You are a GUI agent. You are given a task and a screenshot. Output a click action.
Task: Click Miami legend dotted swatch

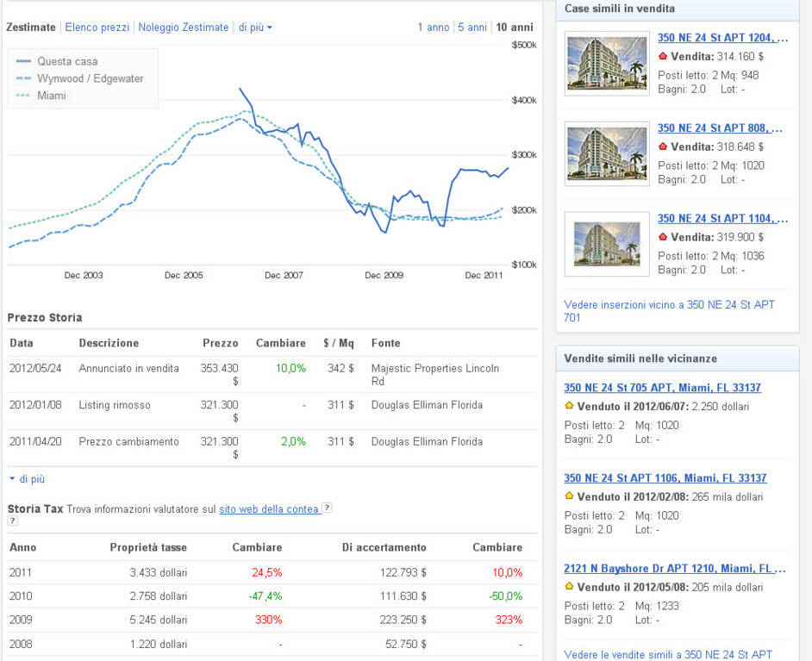(23, 96)
